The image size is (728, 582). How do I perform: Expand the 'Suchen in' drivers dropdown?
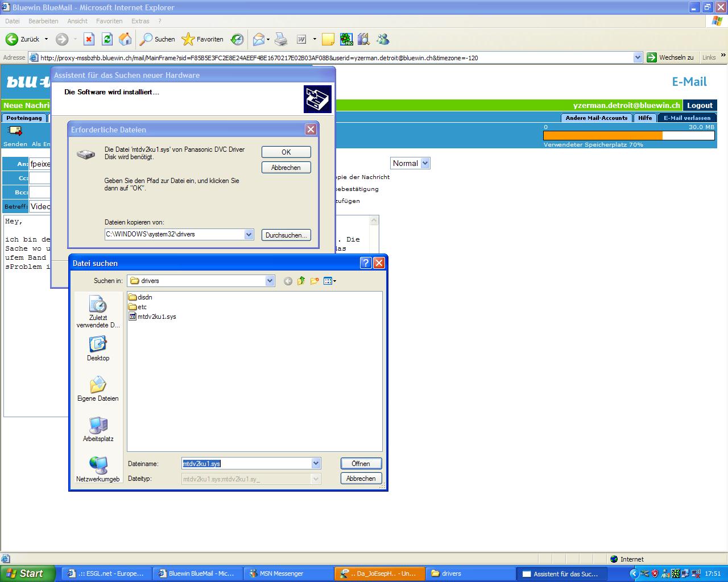270,281
